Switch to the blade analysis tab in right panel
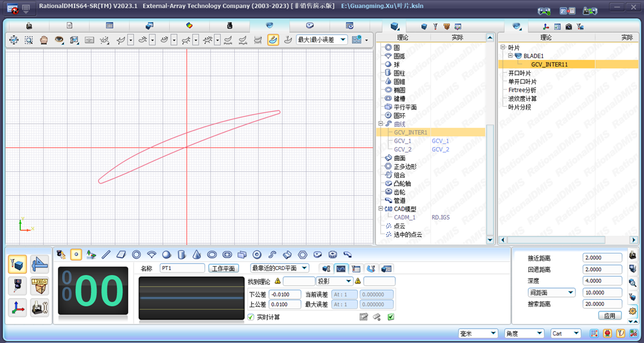Screen dimensions: 644x343 [516, 26]
